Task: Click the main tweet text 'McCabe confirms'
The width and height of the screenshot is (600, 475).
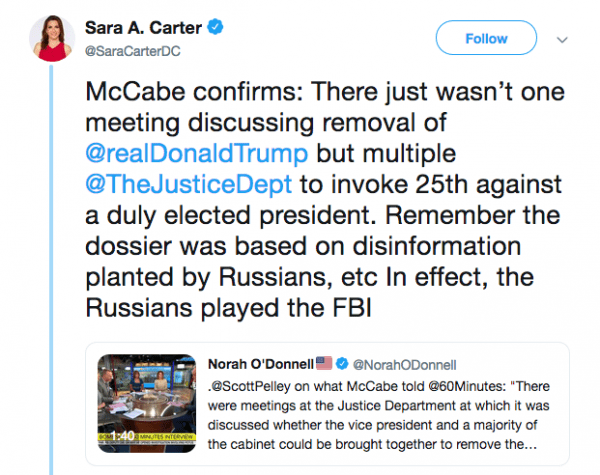Action: 188,95
